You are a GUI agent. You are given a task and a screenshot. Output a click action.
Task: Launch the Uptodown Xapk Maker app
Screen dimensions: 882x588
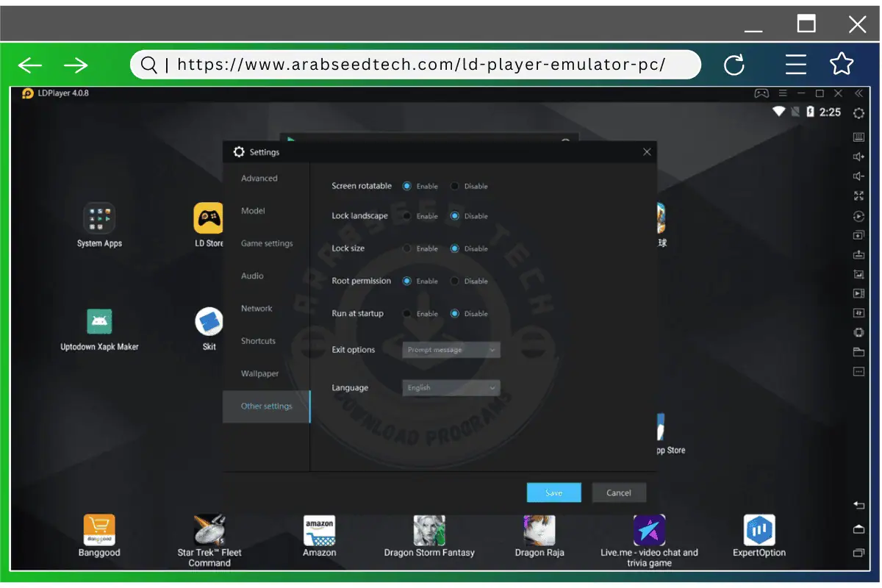point(99,322)
